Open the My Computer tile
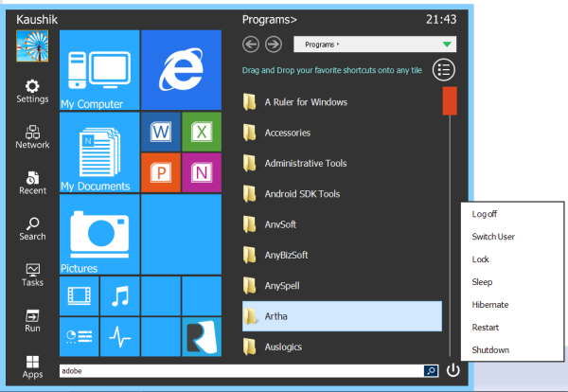Viewport: 568px width, 392px height. [99, 70]
